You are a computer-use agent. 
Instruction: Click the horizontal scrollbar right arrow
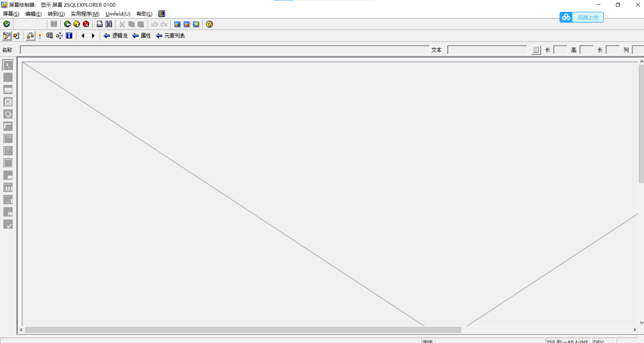coord(635,330)
